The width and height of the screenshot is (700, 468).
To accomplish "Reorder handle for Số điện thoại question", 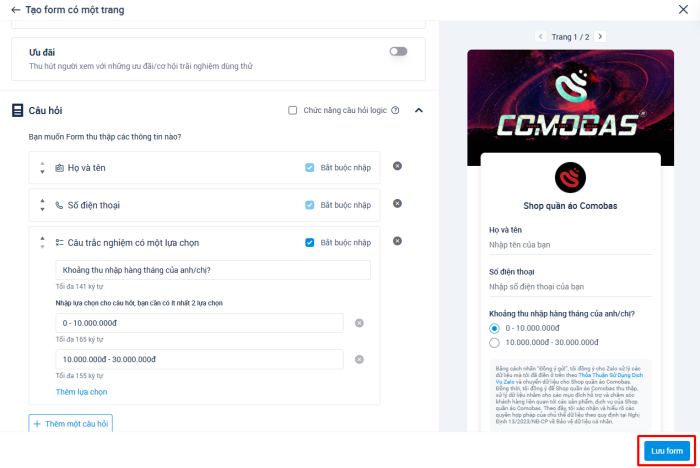I will tap(42, 205).
